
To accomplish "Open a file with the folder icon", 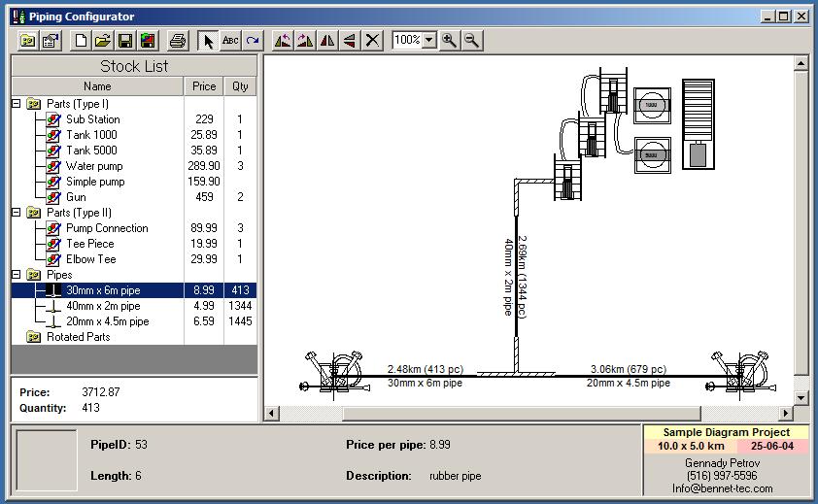I will [103, 40].
